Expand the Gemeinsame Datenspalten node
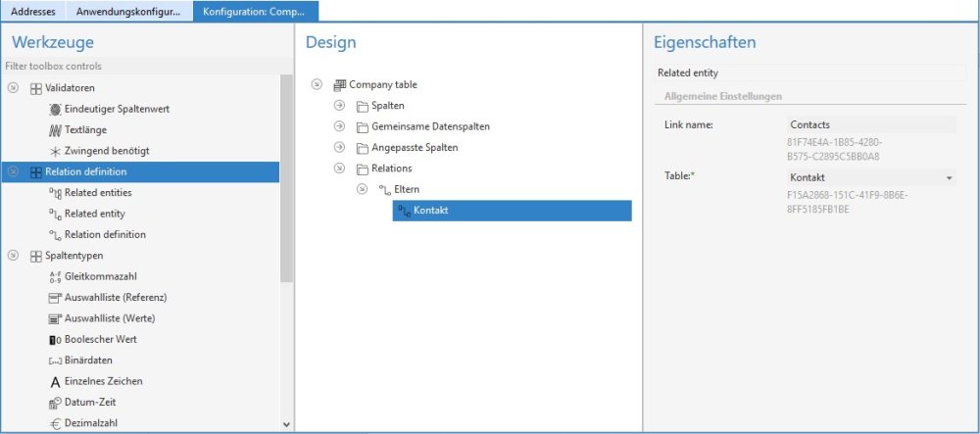The image size is (980, 434). [x=339, y=126]
